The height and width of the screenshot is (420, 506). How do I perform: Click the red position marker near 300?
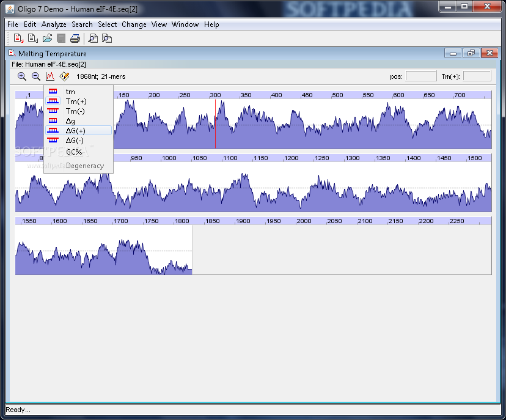click(x=215, y=124)
